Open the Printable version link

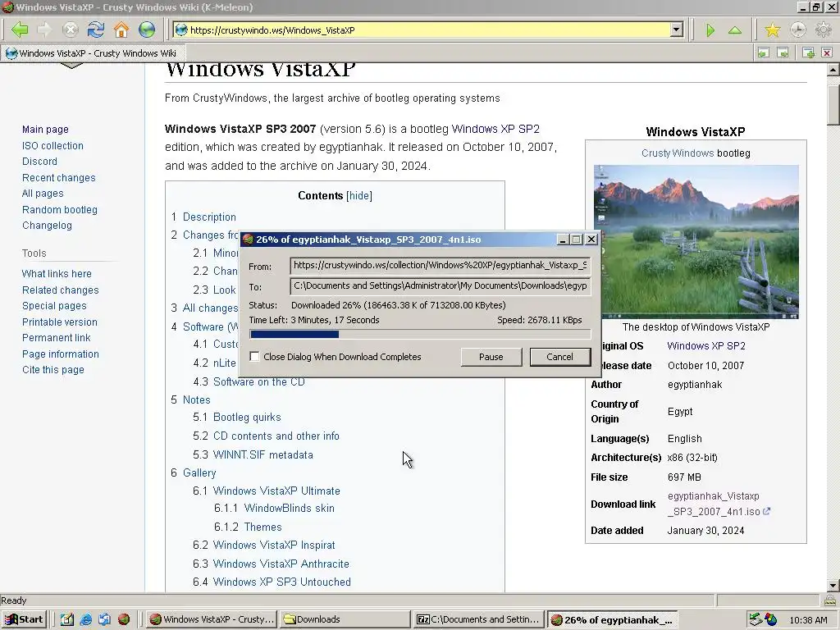[x=60, y=322]
